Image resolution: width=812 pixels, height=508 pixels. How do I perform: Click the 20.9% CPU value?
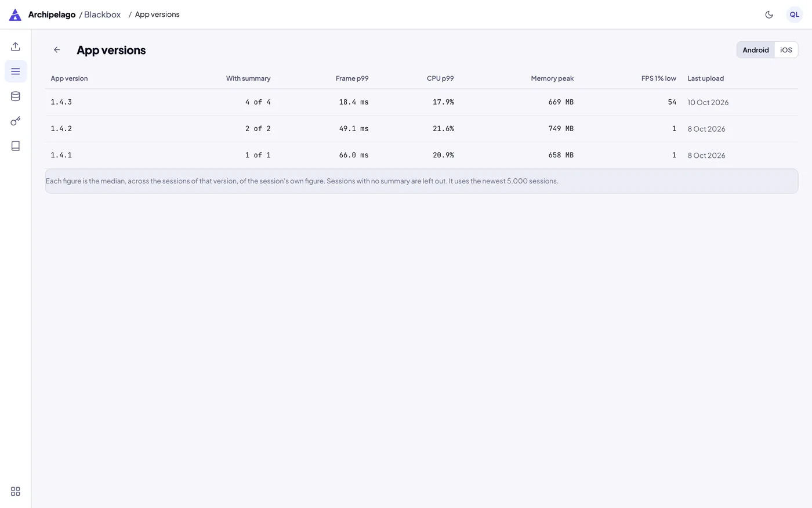pyautogui.click(x=443, y=156)
